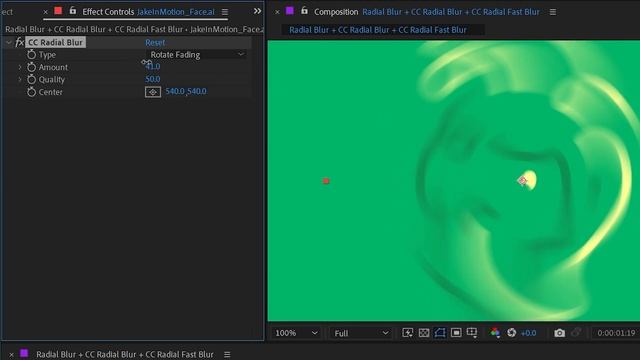Click the effect center point in viewer

click(x=522, y=180)
